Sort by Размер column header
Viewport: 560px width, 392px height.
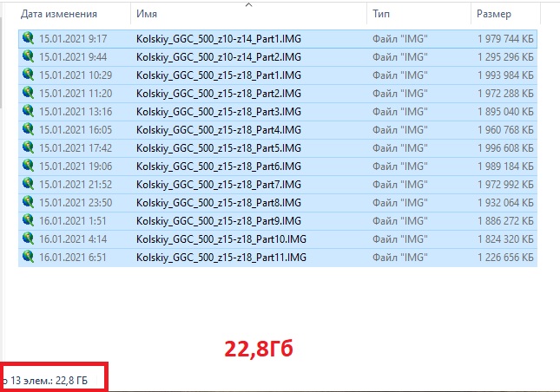coord(494,15)
